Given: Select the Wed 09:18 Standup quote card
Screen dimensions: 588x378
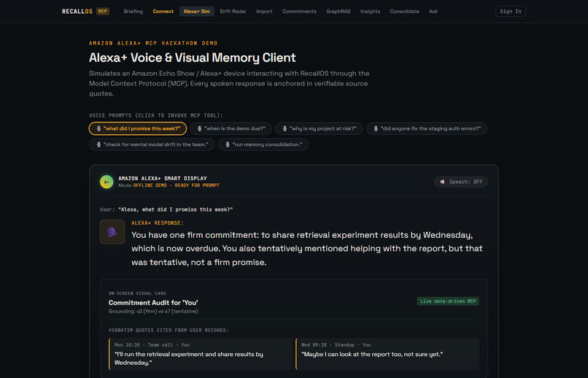Looking at the screenshot, I should [x=387, y=354].
